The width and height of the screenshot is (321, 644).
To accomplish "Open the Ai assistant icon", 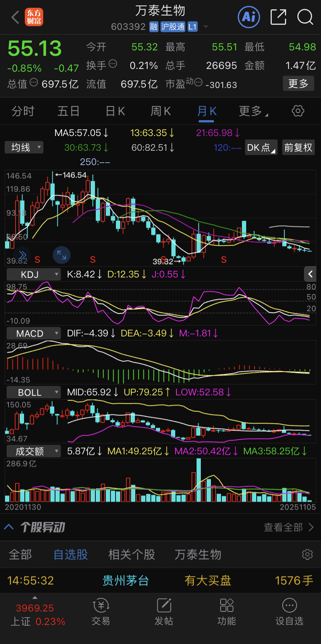I will (249, 17).
